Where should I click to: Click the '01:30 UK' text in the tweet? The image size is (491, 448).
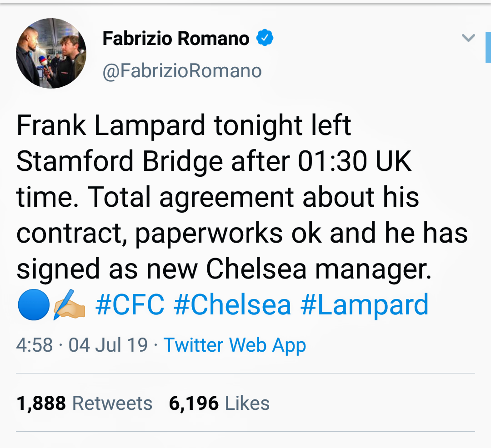[355, 161]
